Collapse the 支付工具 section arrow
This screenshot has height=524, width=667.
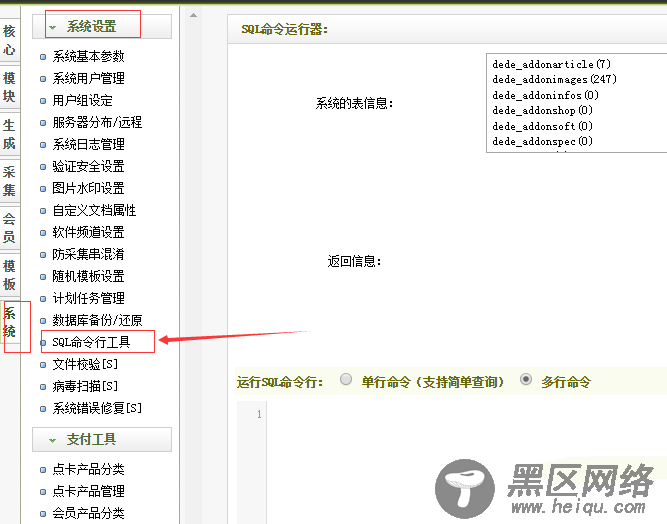point(52,441)
